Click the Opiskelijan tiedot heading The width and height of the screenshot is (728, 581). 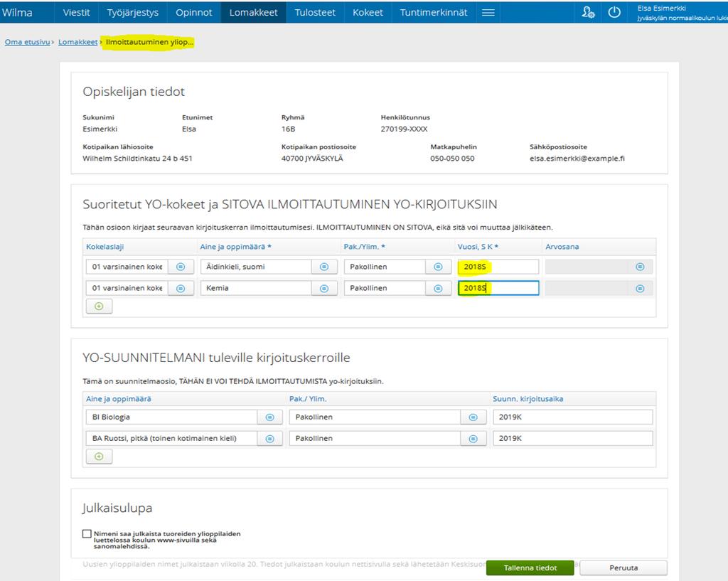pos(134,92)
